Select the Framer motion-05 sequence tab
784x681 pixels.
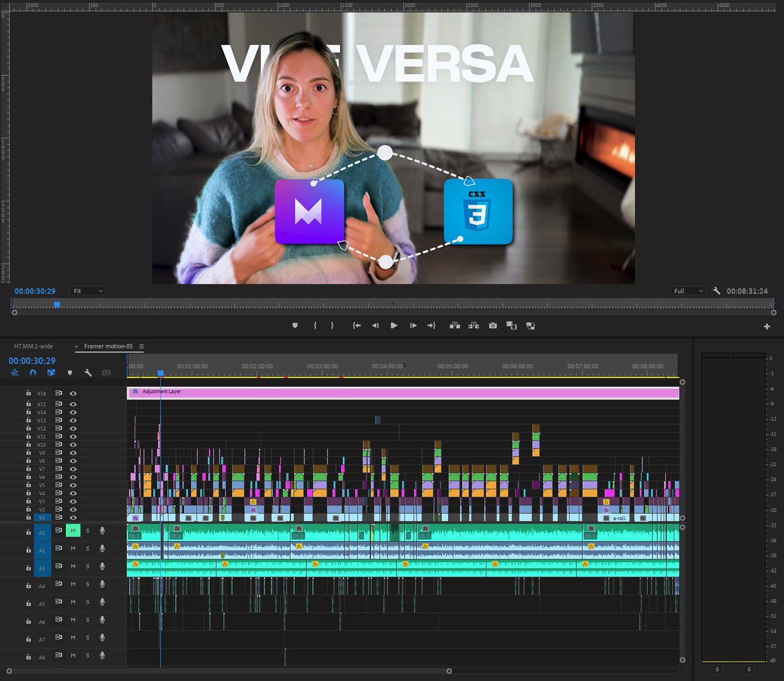point(108,346)
